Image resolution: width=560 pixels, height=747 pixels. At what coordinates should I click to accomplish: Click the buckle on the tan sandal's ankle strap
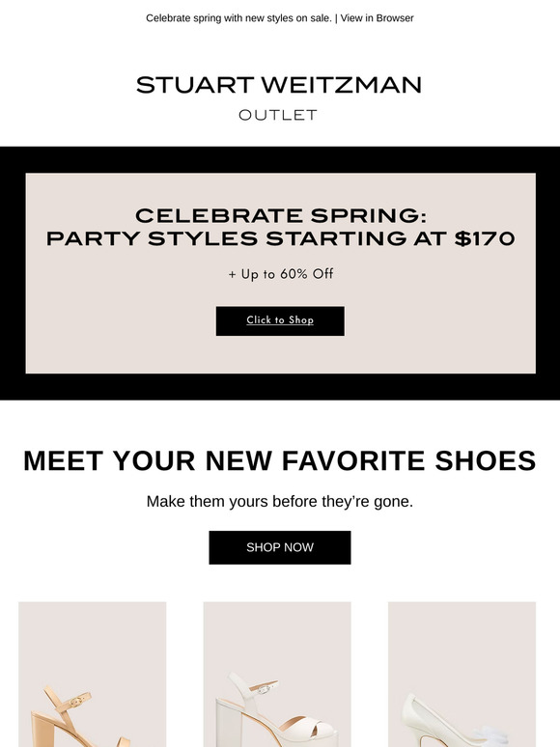coord(75,702)
